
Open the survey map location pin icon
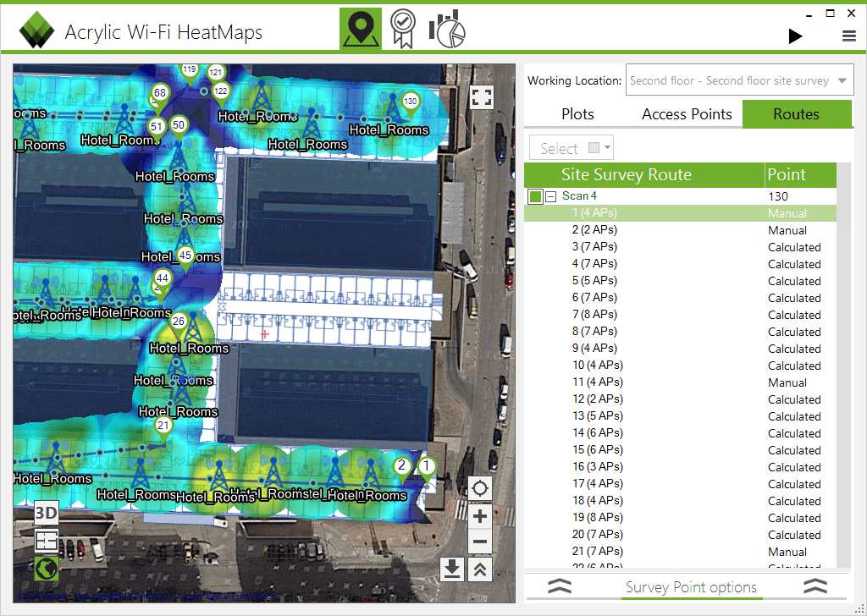[361, 29]
